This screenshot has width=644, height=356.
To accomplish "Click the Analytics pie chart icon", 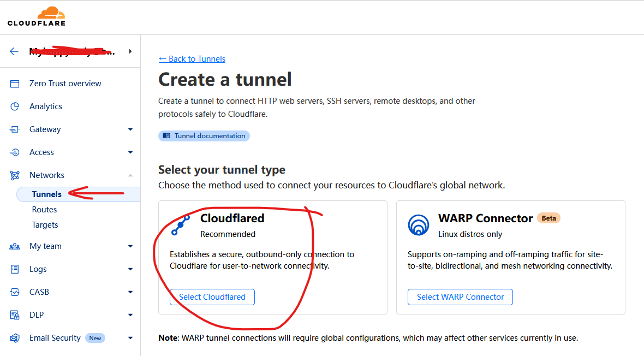I will click(15, 106).
